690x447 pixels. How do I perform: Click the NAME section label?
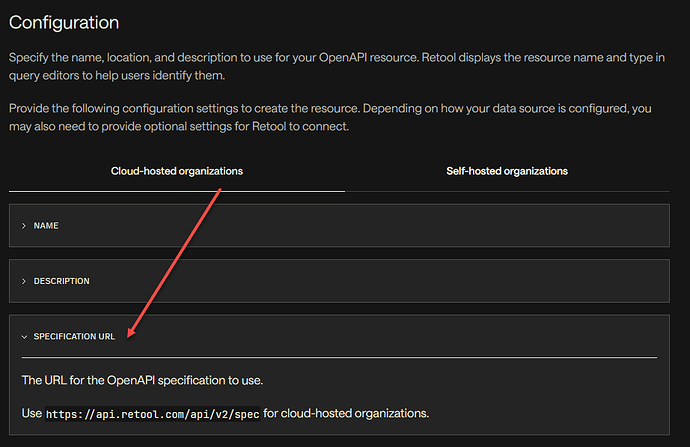tap(46, 226)
